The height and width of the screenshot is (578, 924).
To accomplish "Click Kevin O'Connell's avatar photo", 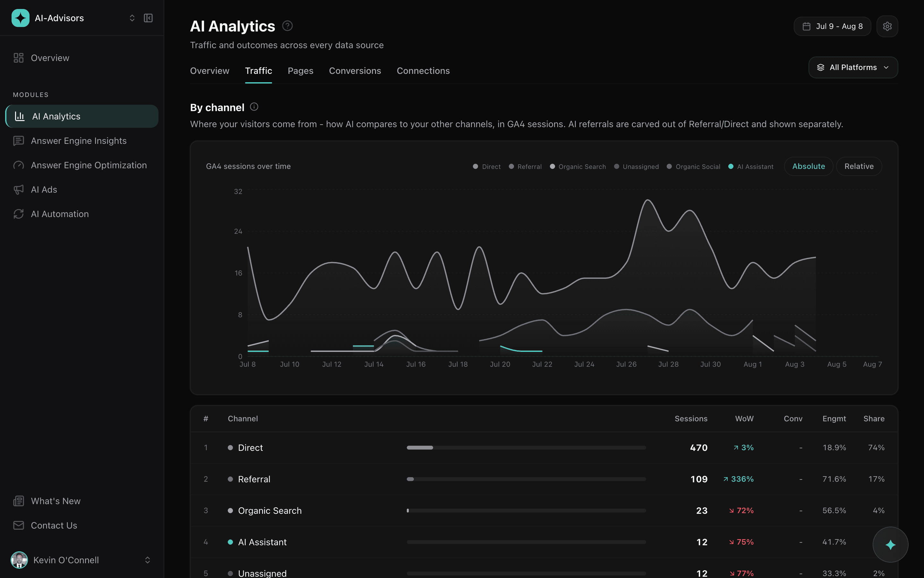I will [19, 560].
